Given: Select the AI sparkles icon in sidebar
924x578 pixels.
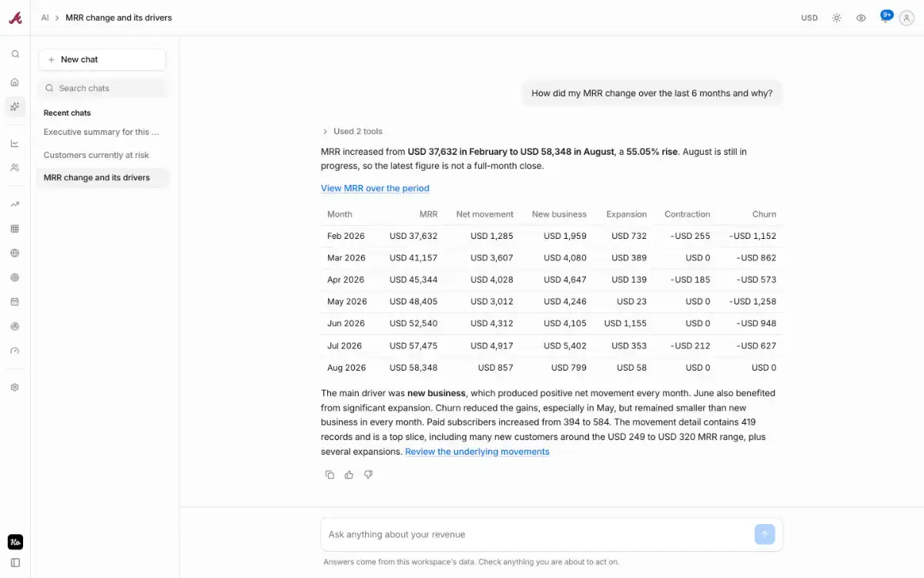Looking at the screenshot, I should (x=15, y=106).
